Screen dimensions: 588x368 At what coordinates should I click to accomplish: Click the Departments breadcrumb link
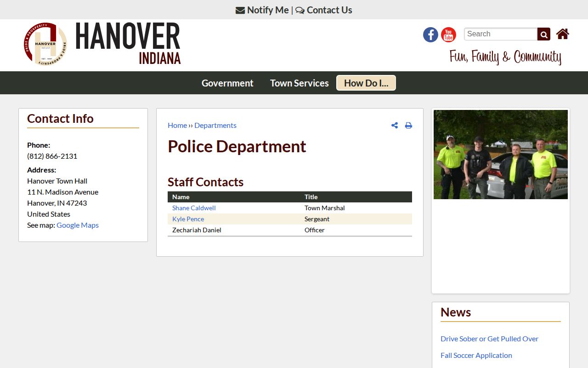tap(215, 125)
